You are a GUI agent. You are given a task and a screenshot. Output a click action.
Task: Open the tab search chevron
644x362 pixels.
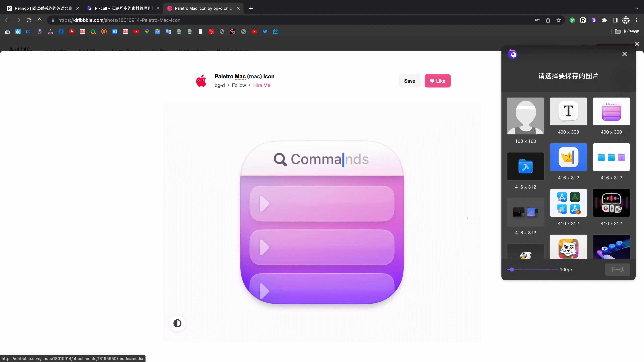pos(636,8)
